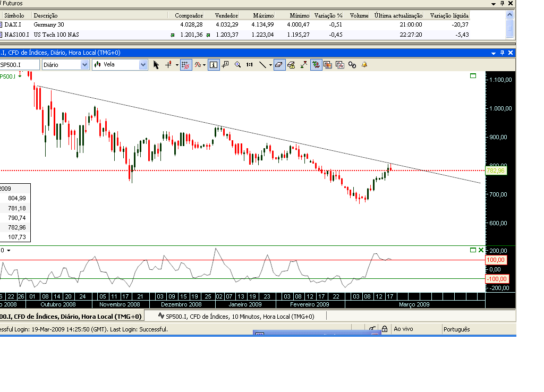Screen dimensions: 544x392
Task: Open the chart window title dropdown arrow
Action: click(494, 53)
